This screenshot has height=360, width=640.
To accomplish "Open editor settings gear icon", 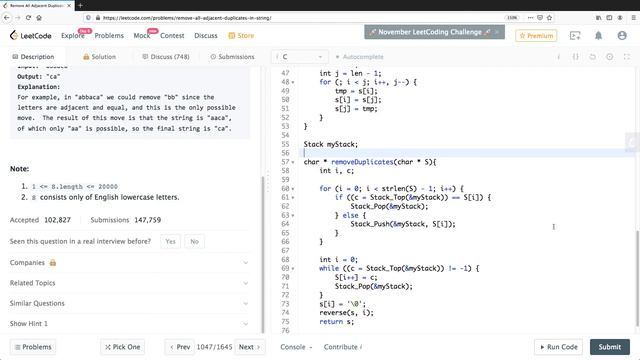I will click(x=609, y=57).
